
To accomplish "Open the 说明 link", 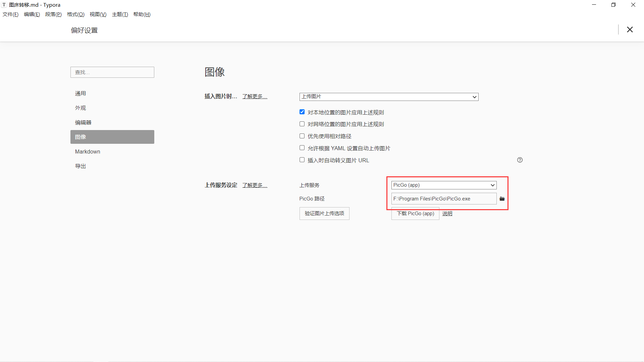I will (x=447, y=214).
